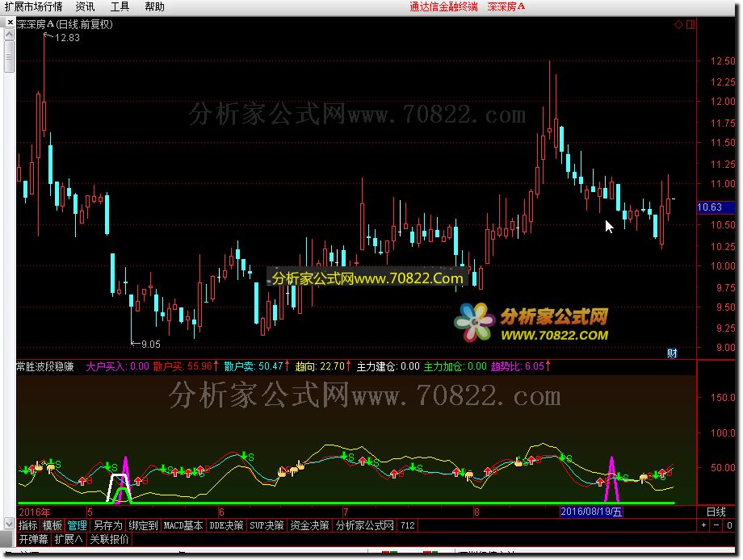The image size is (743, 560).
Task: Click the 大户买入: 0.00 value
Action: [x=117, y=366]
